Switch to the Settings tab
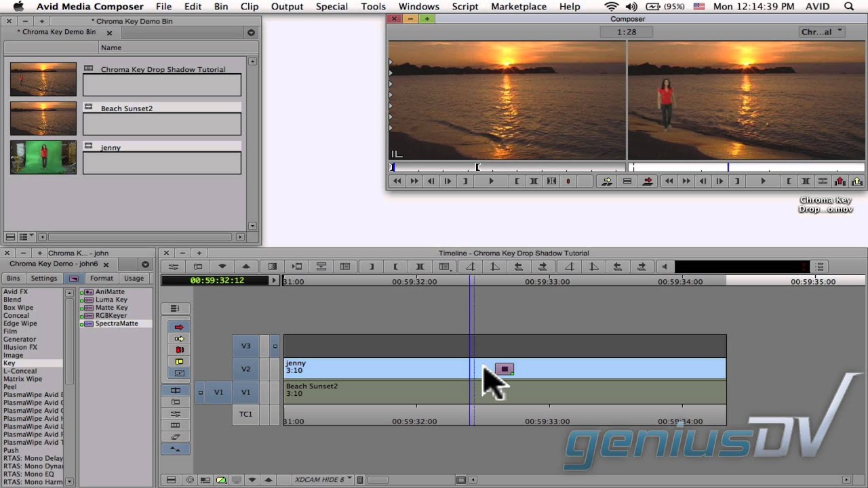The image size is (868, 488). (44, 278)
